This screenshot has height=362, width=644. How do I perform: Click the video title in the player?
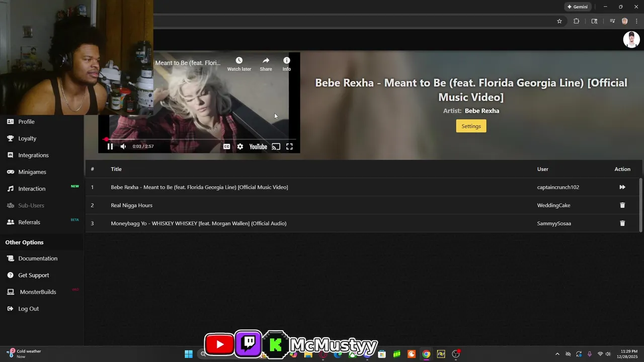(188, 63)
